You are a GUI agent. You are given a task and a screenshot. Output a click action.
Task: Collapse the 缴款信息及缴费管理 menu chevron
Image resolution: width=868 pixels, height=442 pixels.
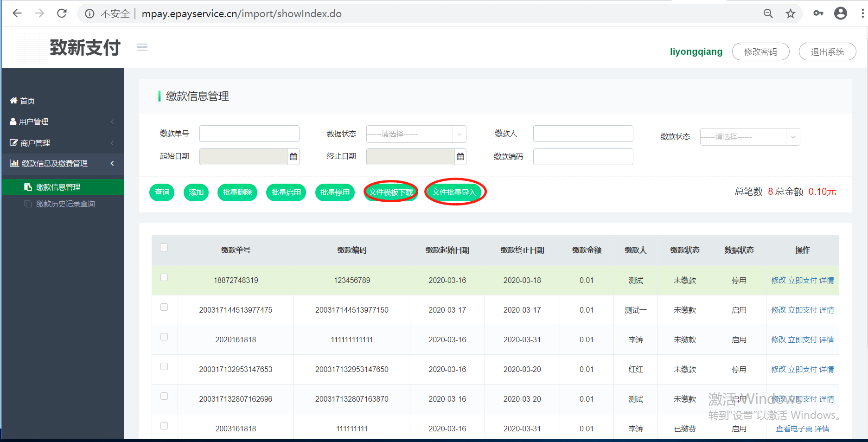tap(112, 163)
